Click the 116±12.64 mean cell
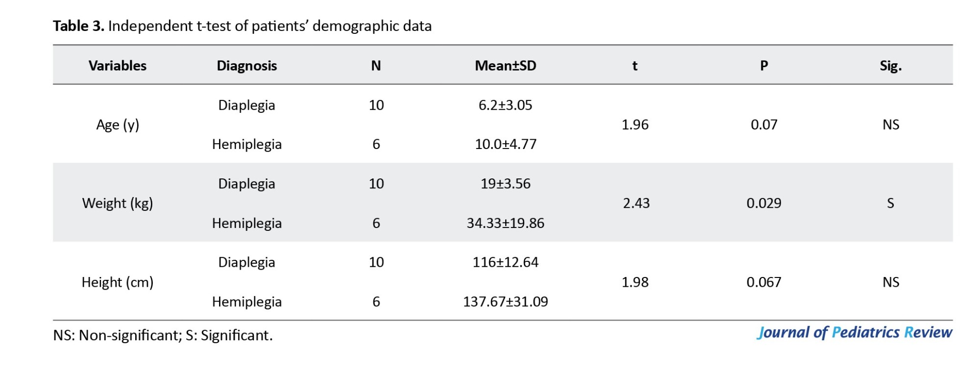980x376 pixels. [x=505, y=262]
